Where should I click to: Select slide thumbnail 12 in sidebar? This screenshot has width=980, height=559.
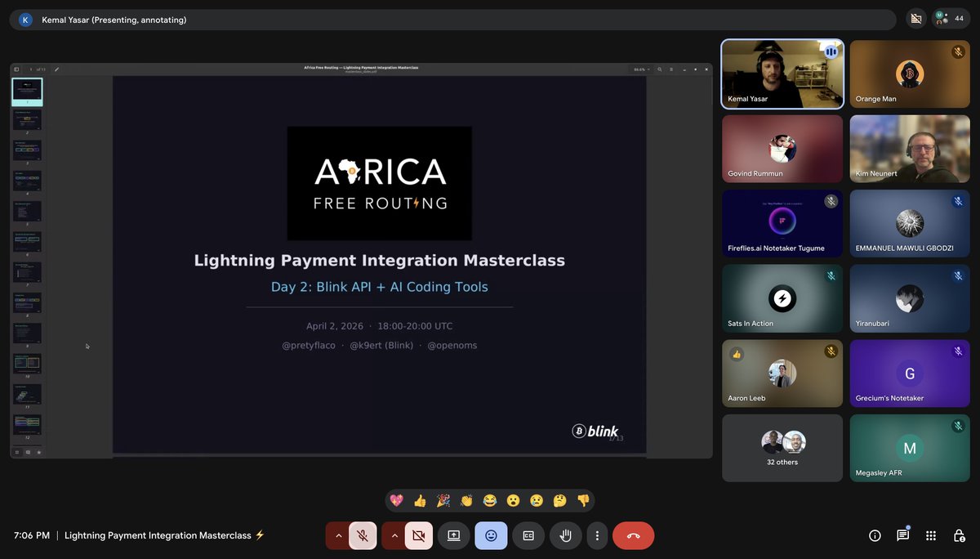tap(27, 424)
